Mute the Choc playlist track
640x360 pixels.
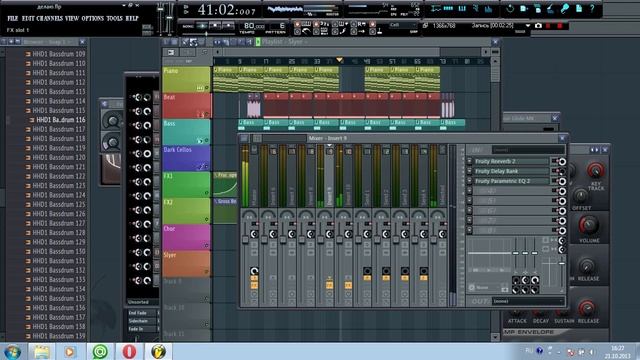point(207,245)
